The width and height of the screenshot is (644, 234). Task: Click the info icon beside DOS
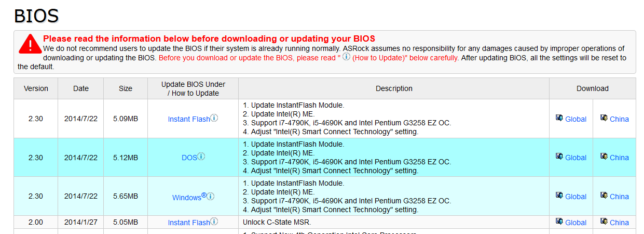[x=201, y=156]
